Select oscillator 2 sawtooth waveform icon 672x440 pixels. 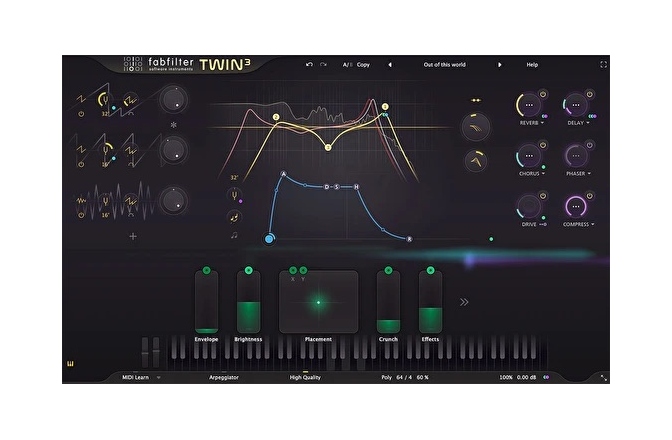(x=81, y=150)
